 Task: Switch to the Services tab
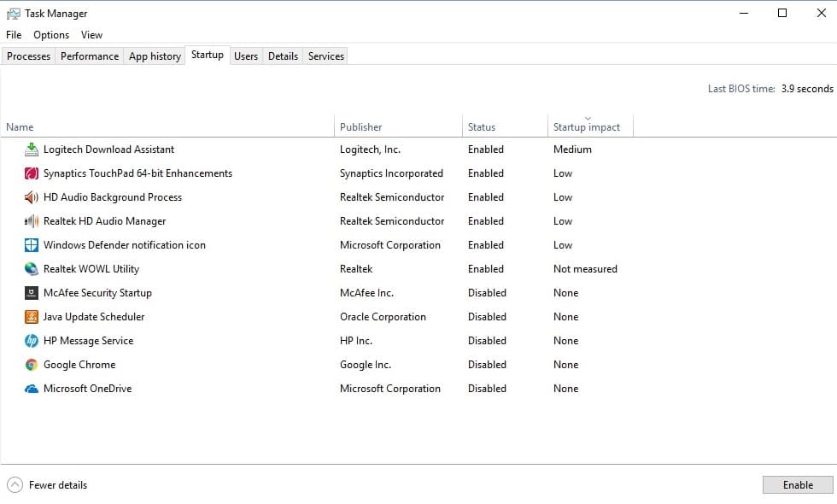pyautogui.click(x=326, y=56)
